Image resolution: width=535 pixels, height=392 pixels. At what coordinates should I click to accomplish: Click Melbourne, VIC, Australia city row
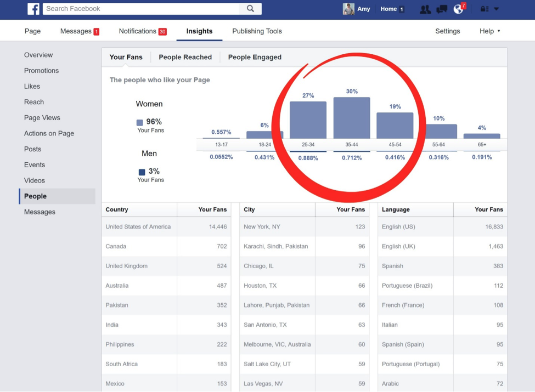pyautogui.click(x=305, y=344)
